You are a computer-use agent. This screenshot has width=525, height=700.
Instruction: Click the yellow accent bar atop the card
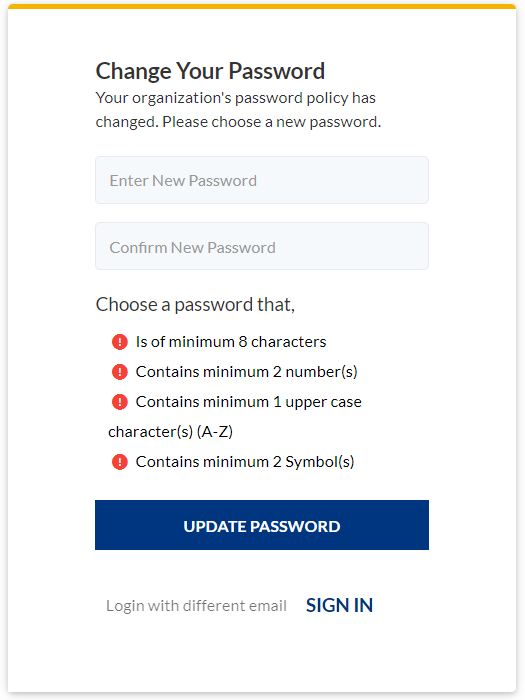tap(262, 6)
